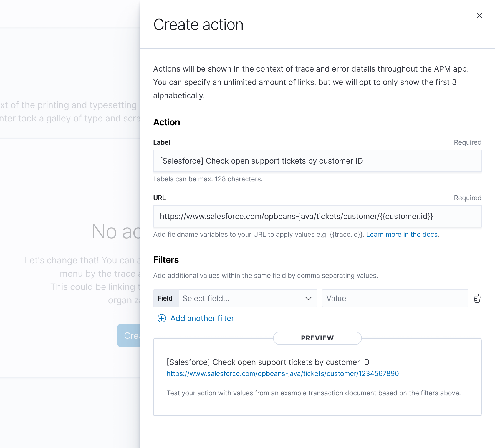Click the URL input with the {{customer.id}} template
The height and width of the screenshot is (448, 495).
tap(317, 216)
